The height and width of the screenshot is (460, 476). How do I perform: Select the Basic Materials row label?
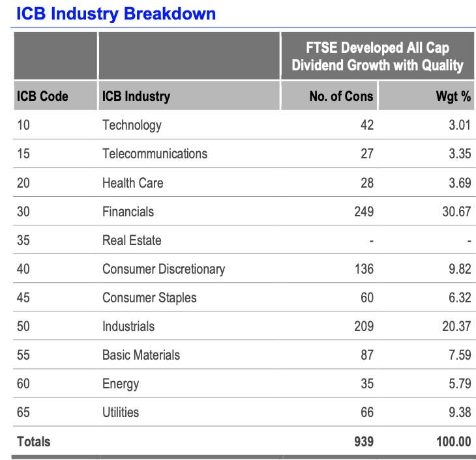[x=141, y=355]
